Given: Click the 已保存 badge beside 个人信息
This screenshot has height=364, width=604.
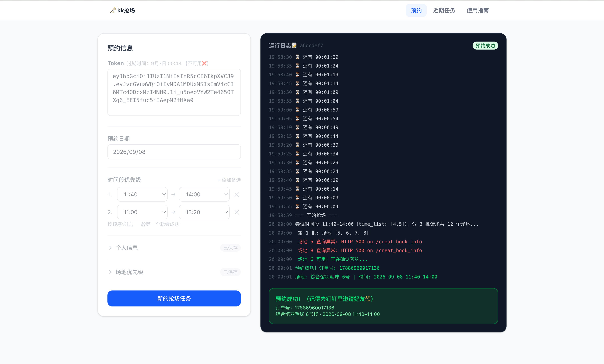Looking at the screenshot, I should point(230,248).
